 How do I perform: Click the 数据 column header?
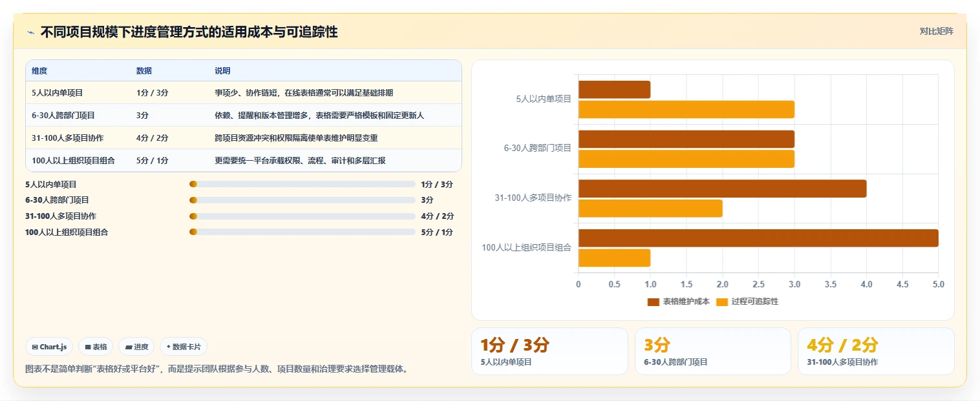(144, 71)
